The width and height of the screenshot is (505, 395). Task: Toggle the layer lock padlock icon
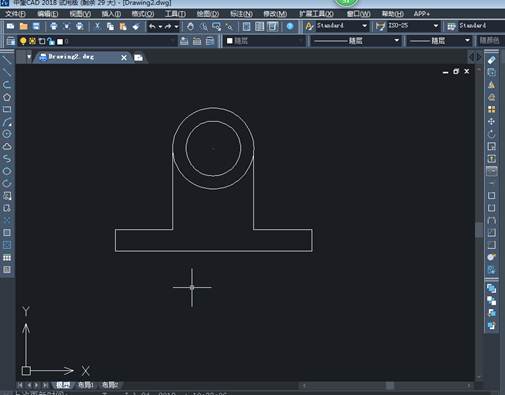pos(51,41)
